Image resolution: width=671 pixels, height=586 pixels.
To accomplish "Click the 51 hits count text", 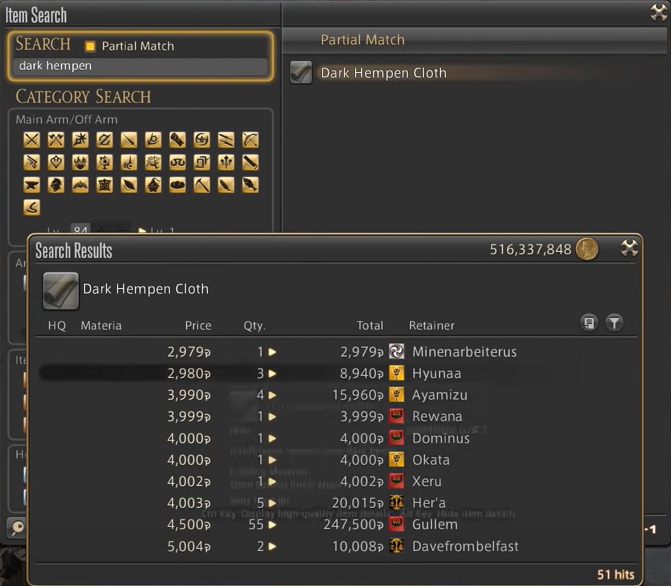I will point(616,574).
